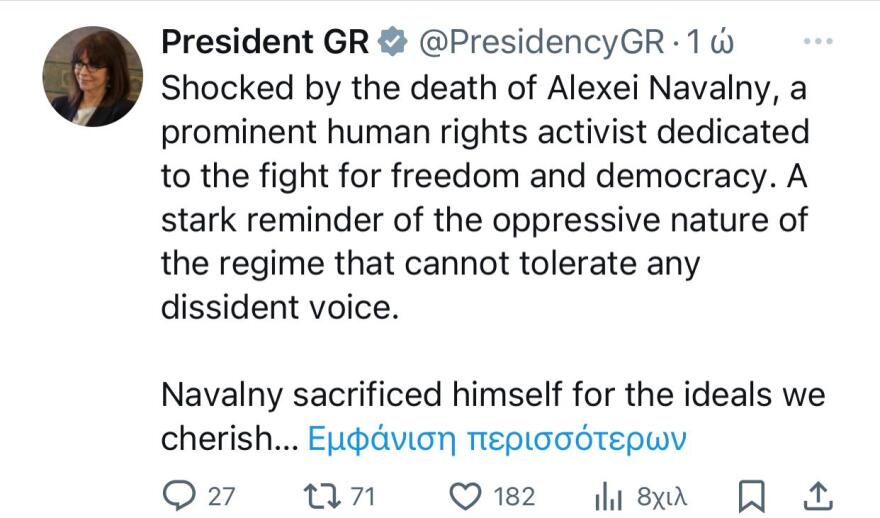Click the reply speech bubble icon

pos(180,496)
